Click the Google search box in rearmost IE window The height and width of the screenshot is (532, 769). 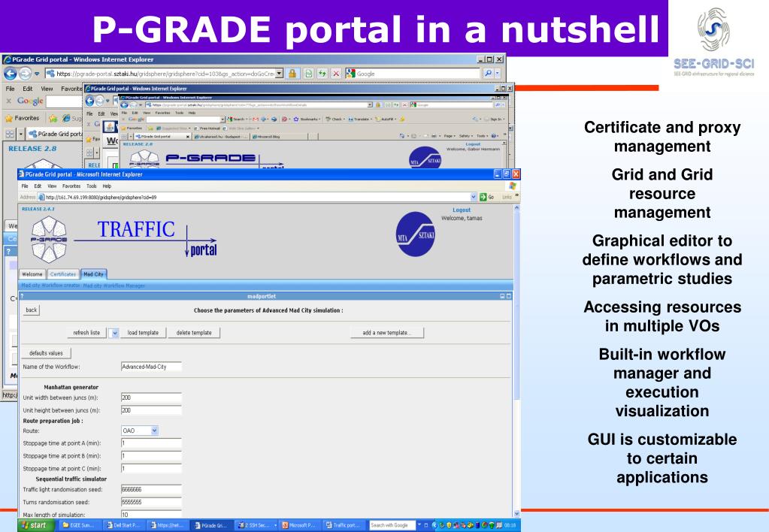tap(413, 74)
